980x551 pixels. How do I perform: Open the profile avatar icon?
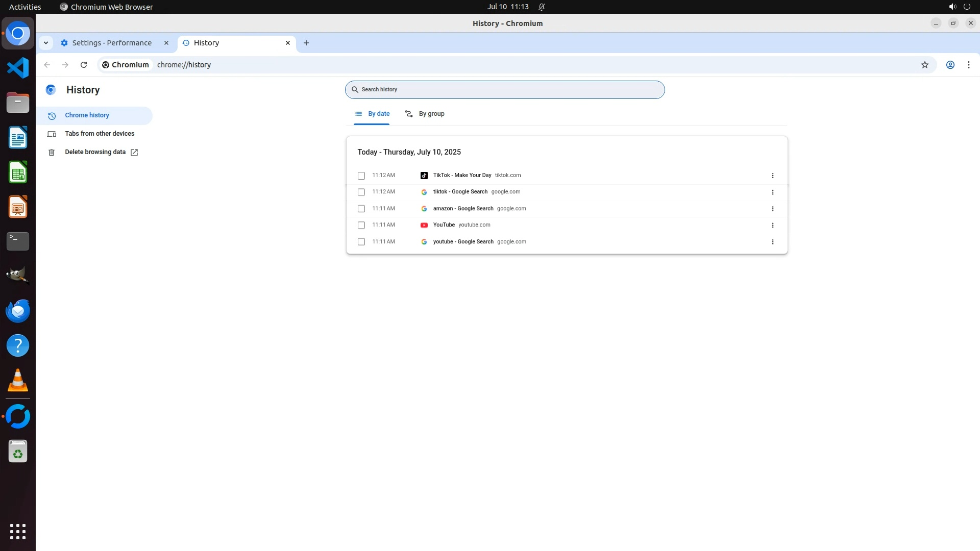[950, 65]
